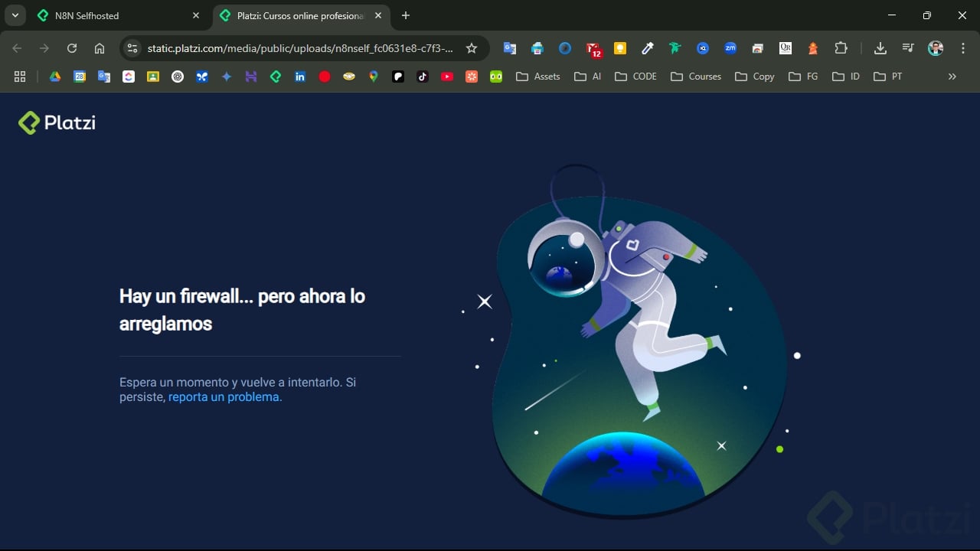The width and height of the screenshot is (980, 551).
Task: Open the Chrome profile avatar
Action: tap(936, 48)
